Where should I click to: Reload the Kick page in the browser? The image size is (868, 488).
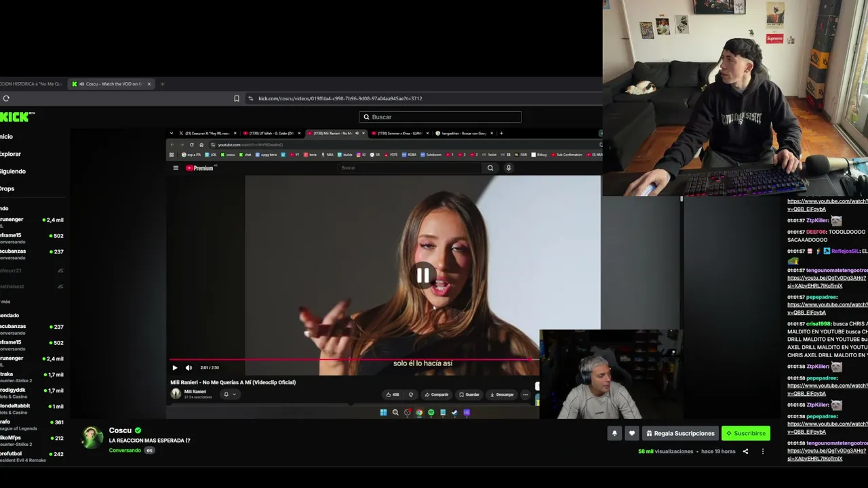coord(6,98)
